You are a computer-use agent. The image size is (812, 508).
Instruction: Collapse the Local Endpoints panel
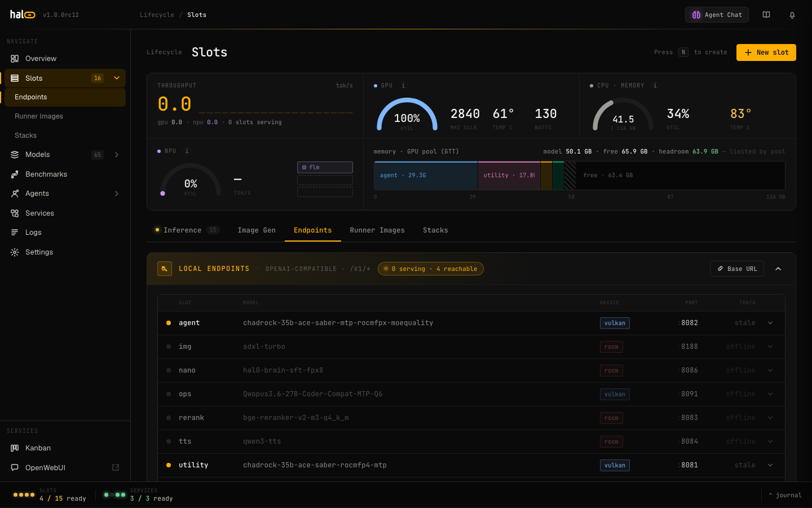pyautogui.click(x=778, y=269)
